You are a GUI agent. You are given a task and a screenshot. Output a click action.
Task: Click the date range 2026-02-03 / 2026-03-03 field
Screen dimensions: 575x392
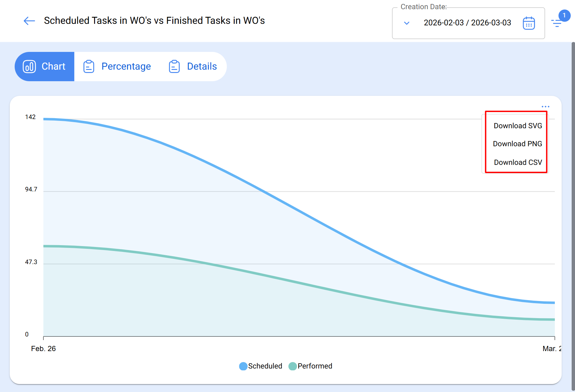[467, 23]
